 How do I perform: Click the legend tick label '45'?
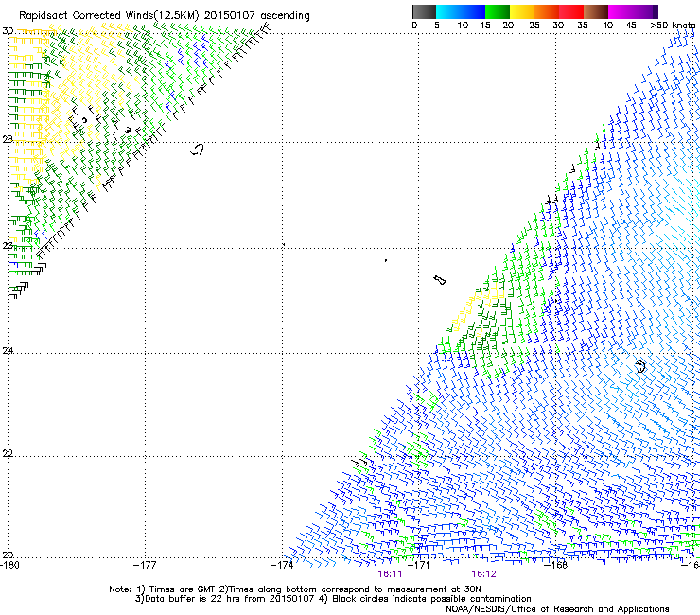click(631, 25)
